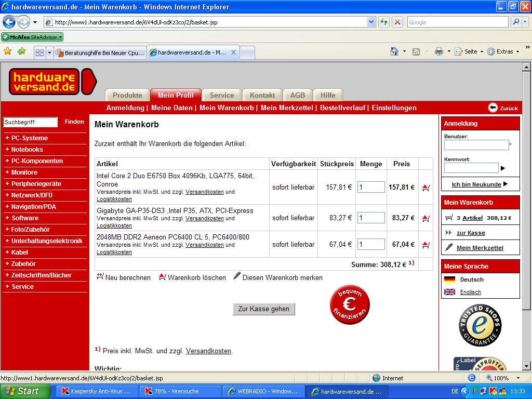The width and height of the screenshot is (532, 399).
Task: Click the hardwareversand.de logo
Action: pyautogui.click(x=53, y=82)
